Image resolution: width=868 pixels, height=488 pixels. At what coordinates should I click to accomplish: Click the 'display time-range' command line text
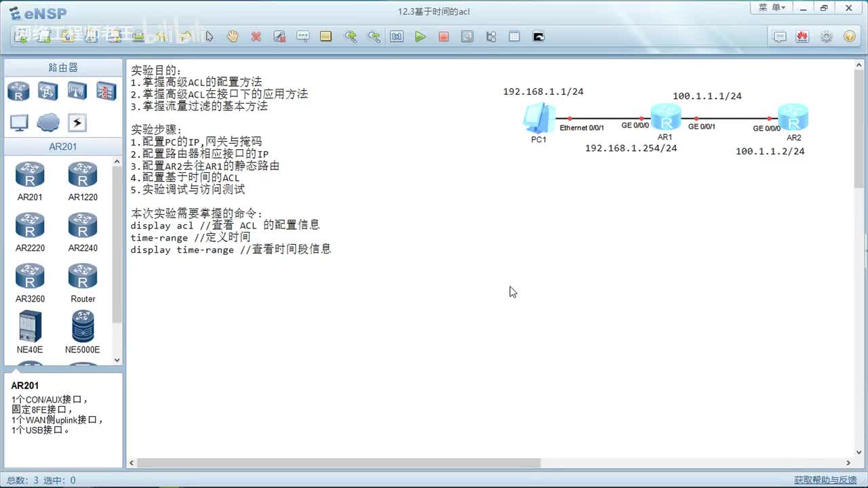click(231, 249)
